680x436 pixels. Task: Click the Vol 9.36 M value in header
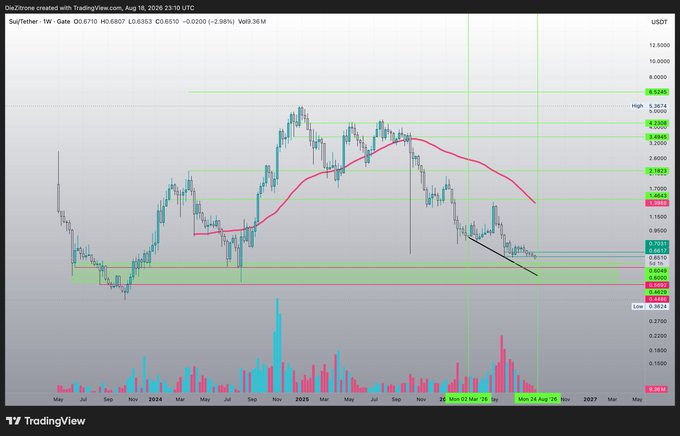tap(252, 21)
